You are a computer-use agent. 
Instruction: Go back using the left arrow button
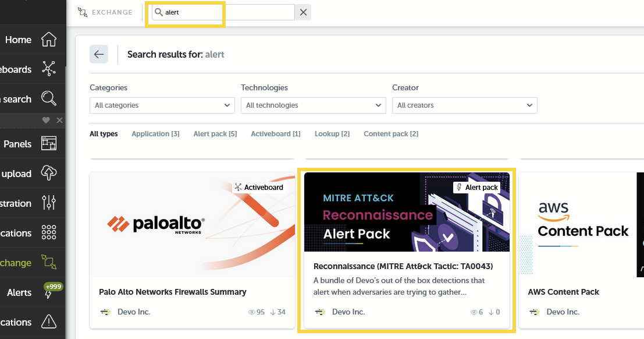pos(99,54)
